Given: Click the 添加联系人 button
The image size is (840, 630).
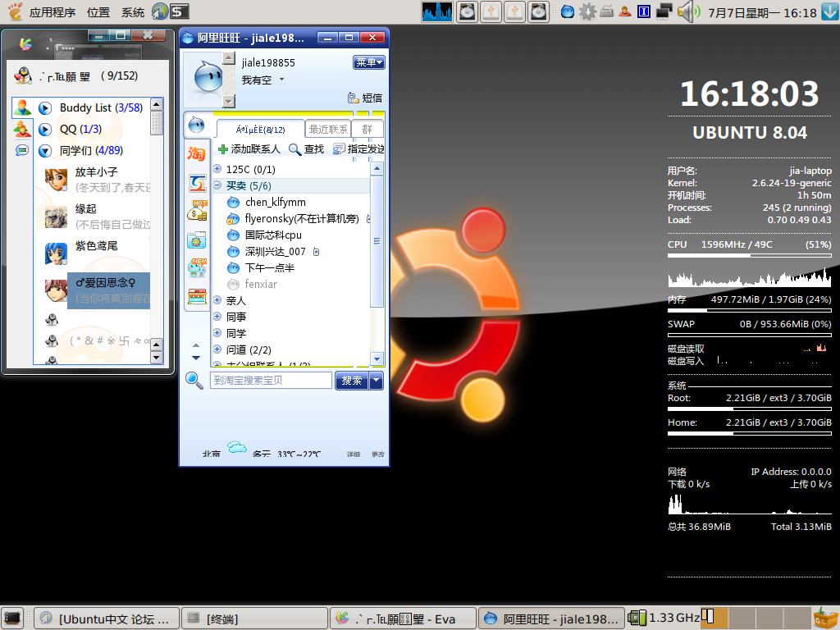Looking at the screenshot, I should coord(249,149).
